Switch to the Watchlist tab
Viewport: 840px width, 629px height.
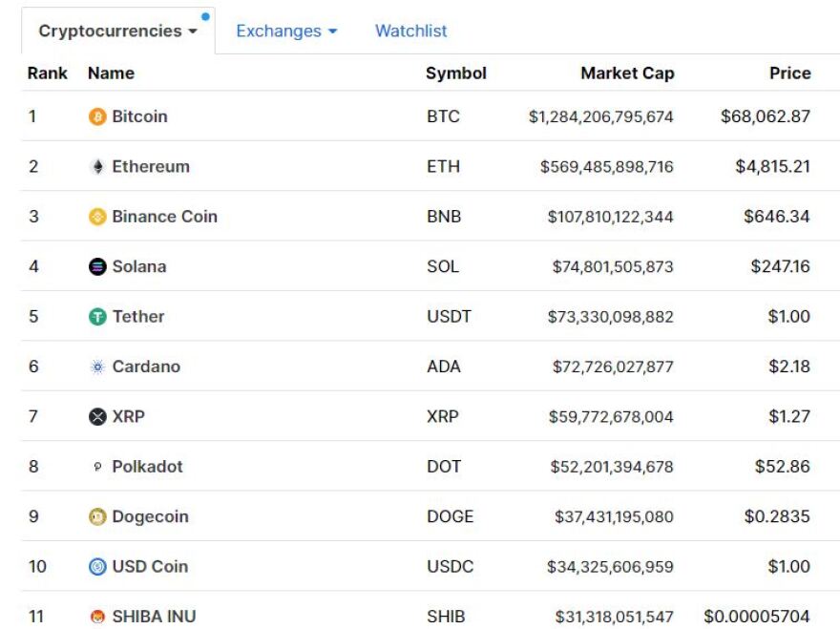click(x=410, y=31)
